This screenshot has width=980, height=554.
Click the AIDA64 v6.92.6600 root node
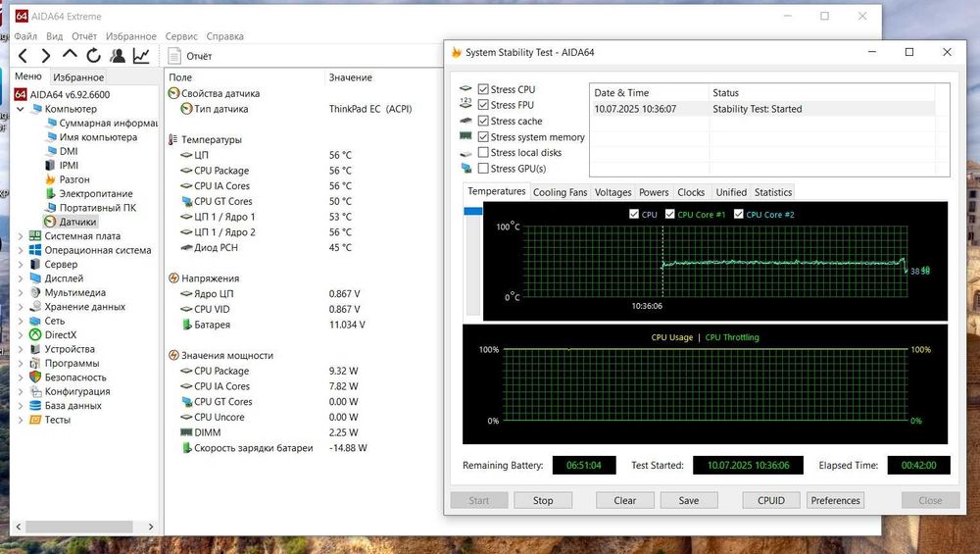pos(70,94)
